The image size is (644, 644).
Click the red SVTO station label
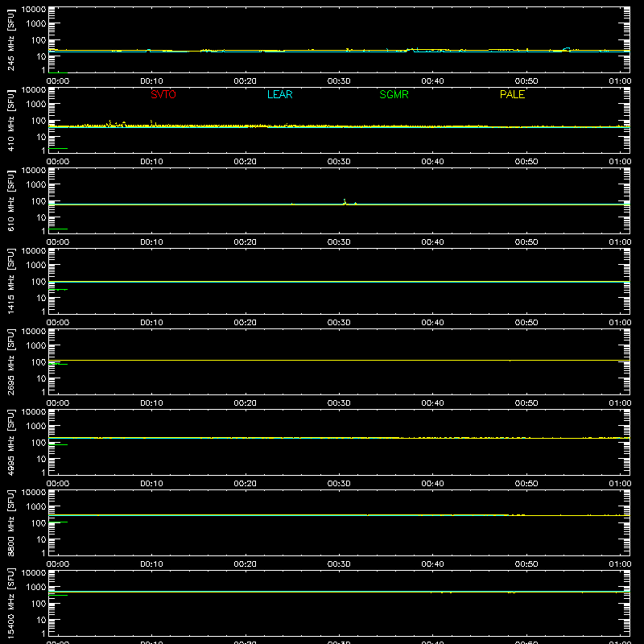[163, 94]
